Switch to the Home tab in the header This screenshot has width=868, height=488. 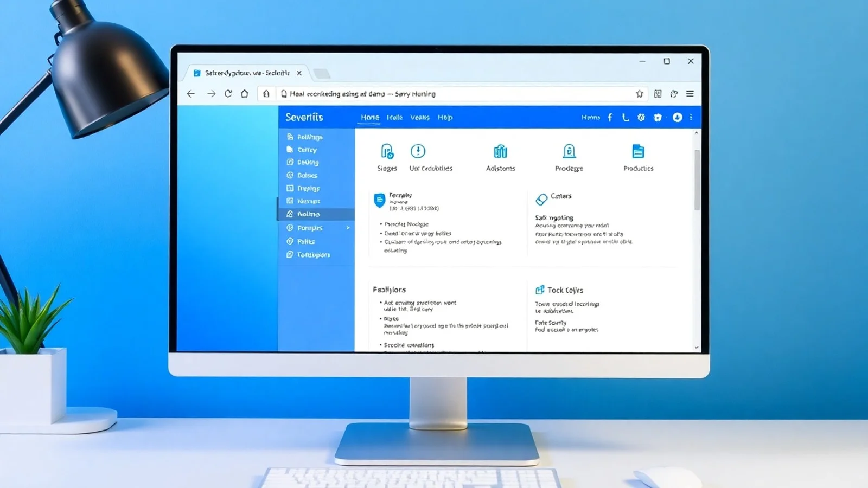pos(370,117)
